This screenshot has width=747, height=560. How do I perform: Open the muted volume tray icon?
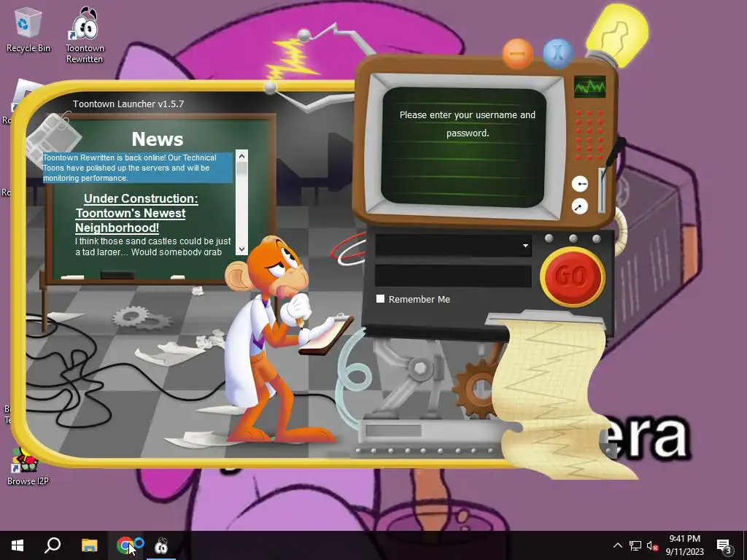click(652, 545)
